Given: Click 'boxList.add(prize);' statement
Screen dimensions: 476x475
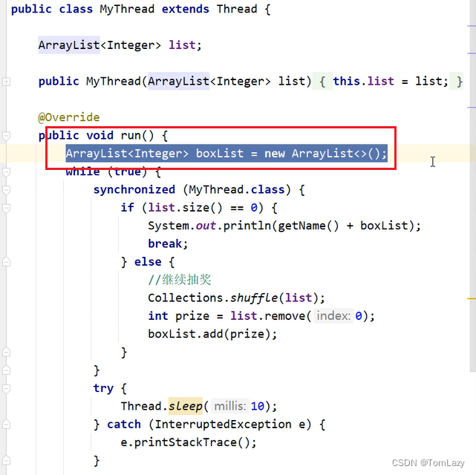Looking at the screenshot, I should tap(212, 334).
